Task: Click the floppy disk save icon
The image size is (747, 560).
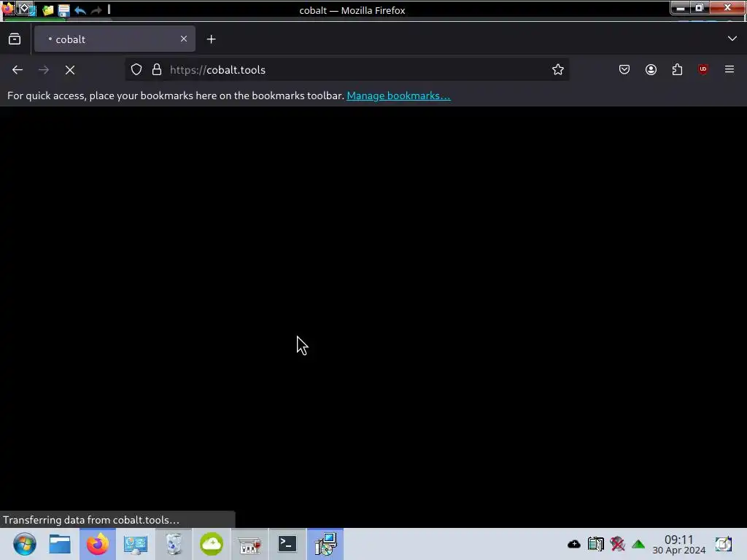Action: [x=64, y=10]
